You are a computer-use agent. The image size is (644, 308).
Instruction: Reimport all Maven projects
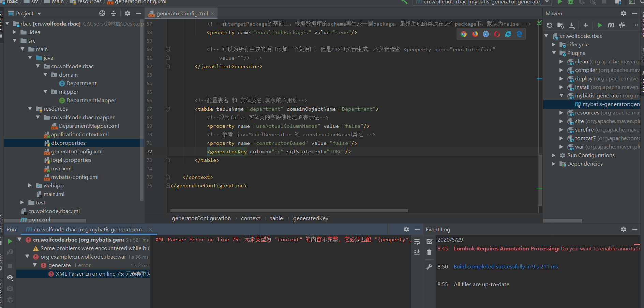[x=549, y=25]
